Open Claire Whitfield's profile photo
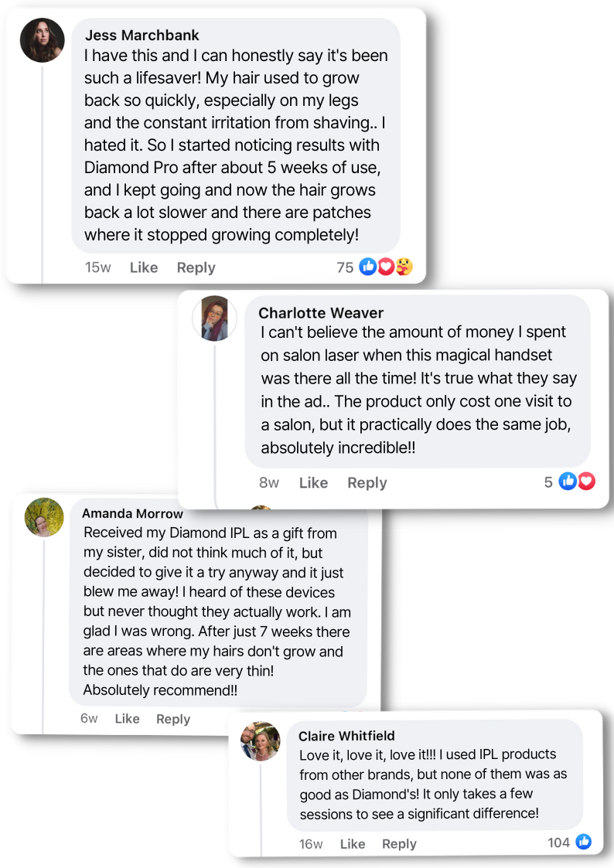The image size is (614, 868). coord(261,741)
